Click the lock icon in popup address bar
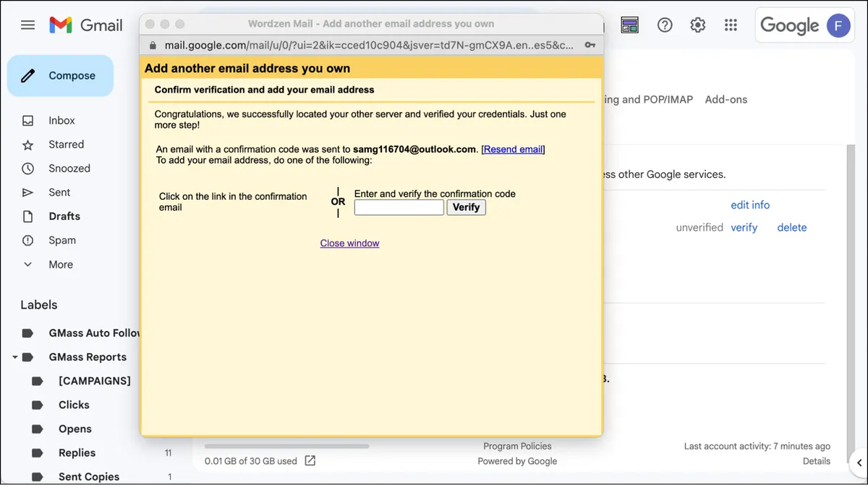The image size is (868, 485). tap(153, 46)
